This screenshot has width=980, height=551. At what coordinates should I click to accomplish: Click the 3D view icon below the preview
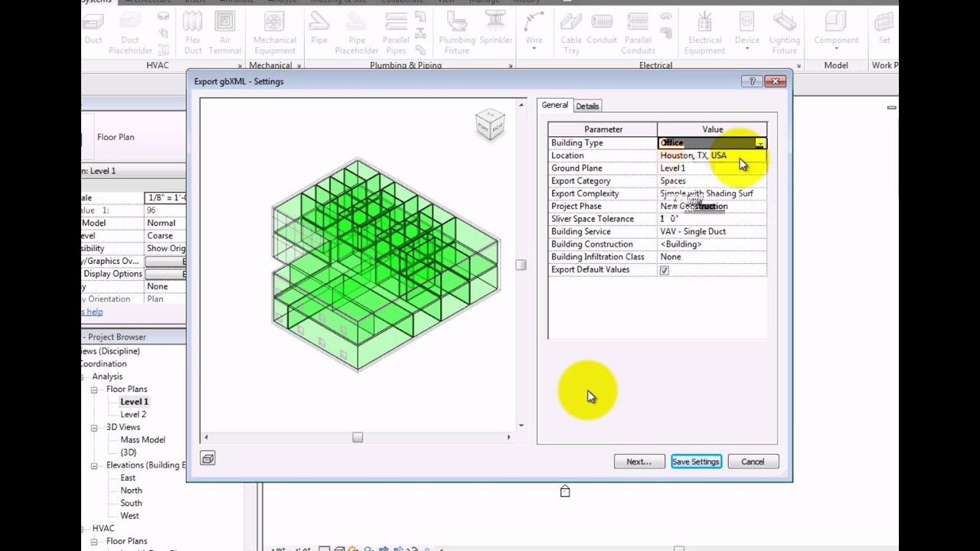pyautogui.click(x=207, y=458)
